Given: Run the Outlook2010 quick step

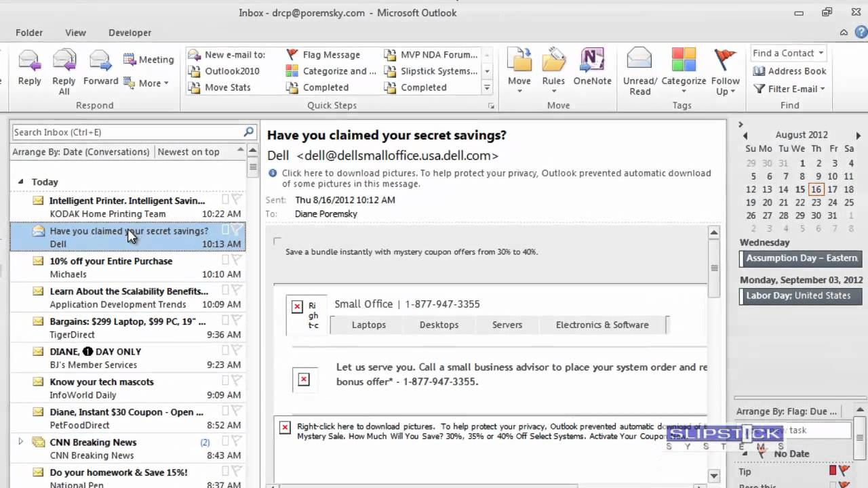Looking at the screenshot, I should tap(224, 71).
